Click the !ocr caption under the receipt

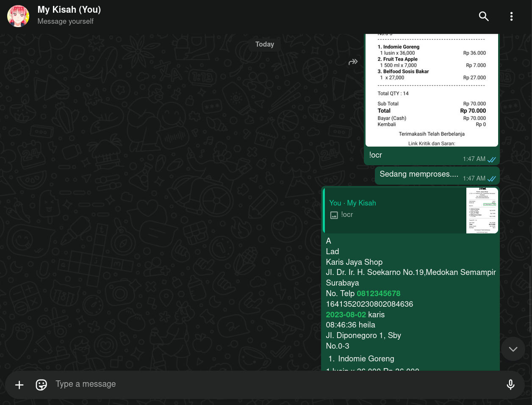click(x=376, y=155)
